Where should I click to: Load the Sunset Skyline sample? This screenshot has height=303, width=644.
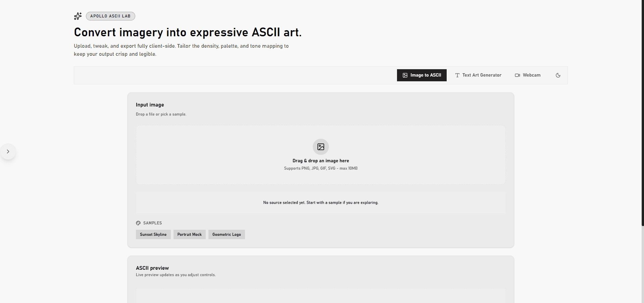click(x=153, y=234)
